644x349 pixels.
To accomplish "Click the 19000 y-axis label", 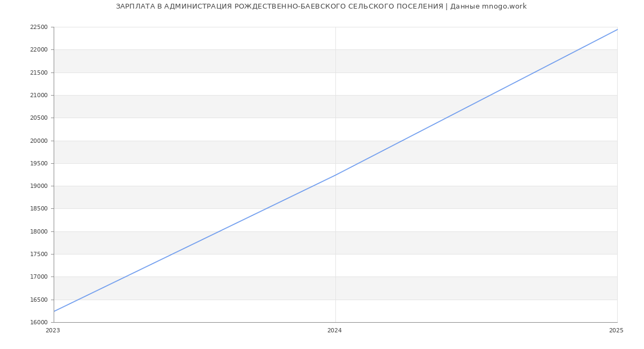I will coord(39,186).
